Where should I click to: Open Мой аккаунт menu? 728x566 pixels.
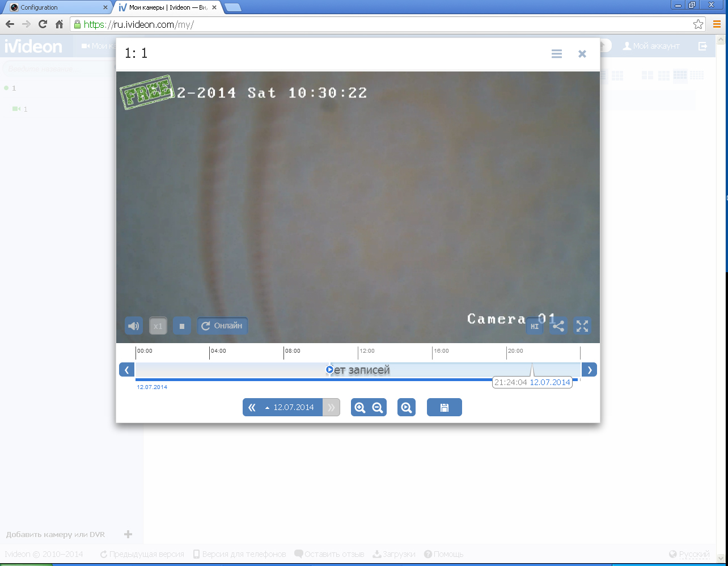click(x=651, y=46)
